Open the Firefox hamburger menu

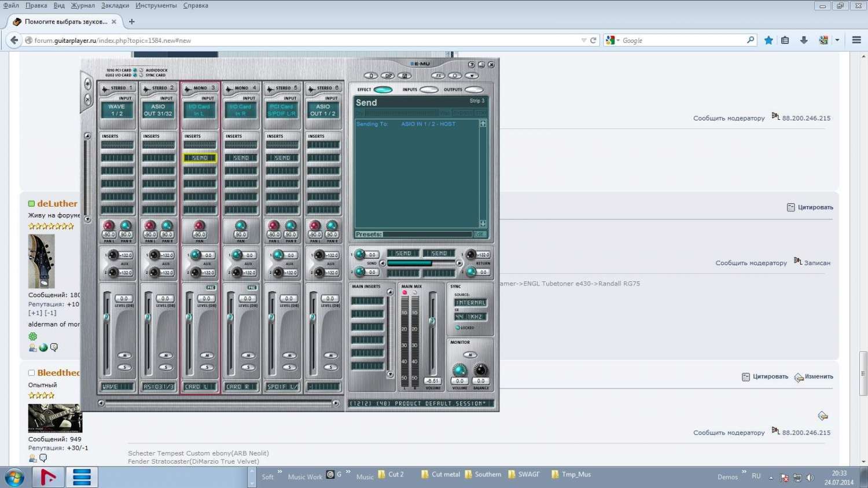856,41
